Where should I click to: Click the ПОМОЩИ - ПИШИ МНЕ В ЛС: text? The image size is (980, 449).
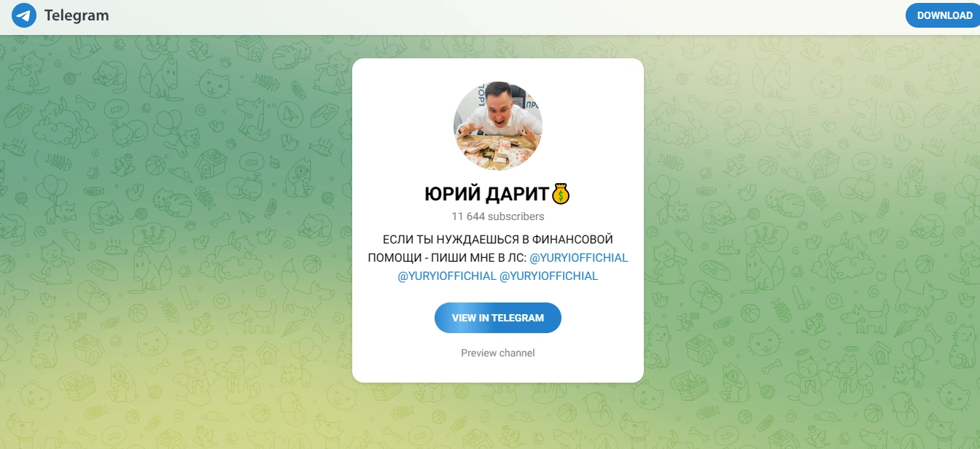447,258
